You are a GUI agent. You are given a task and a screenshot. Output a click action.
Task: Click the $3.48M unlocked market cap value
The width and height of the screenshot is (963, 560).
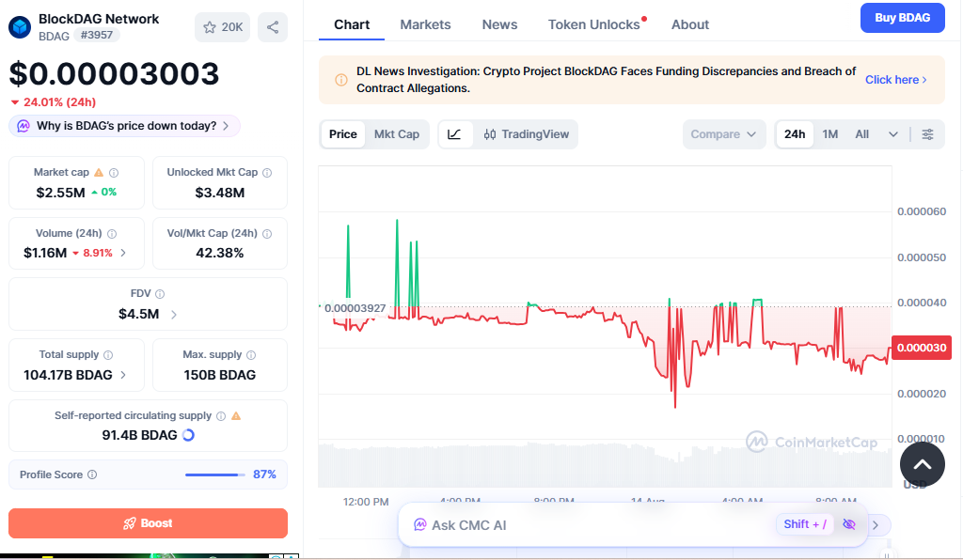point(219,193)
